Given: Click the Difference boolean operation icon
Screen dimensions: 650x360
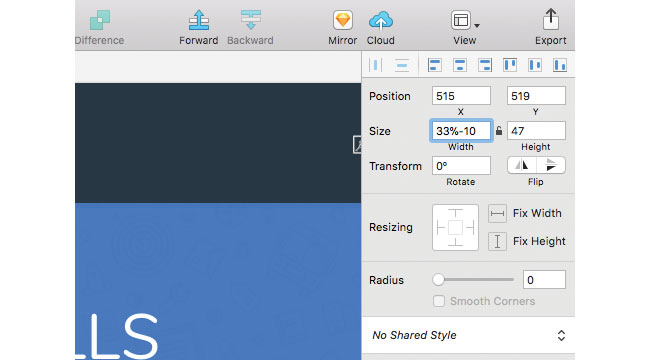Looking at the screenshot, I should (100, 20).
